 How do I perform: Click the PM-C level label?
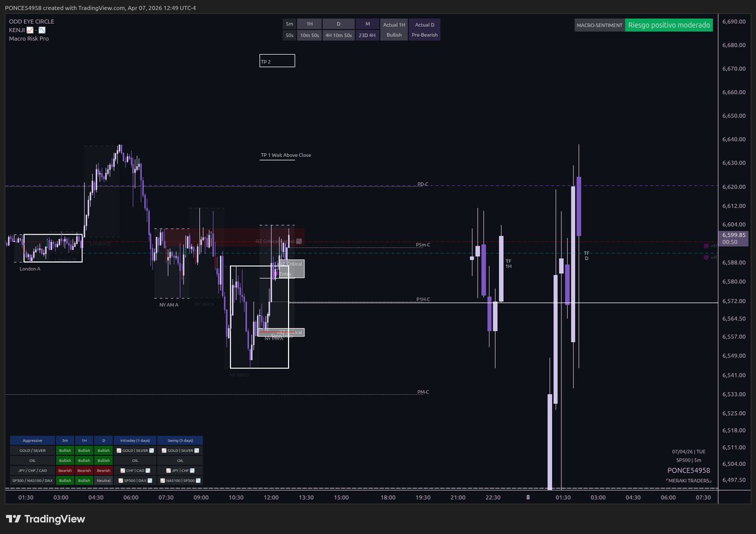click(x=423, y=392)
